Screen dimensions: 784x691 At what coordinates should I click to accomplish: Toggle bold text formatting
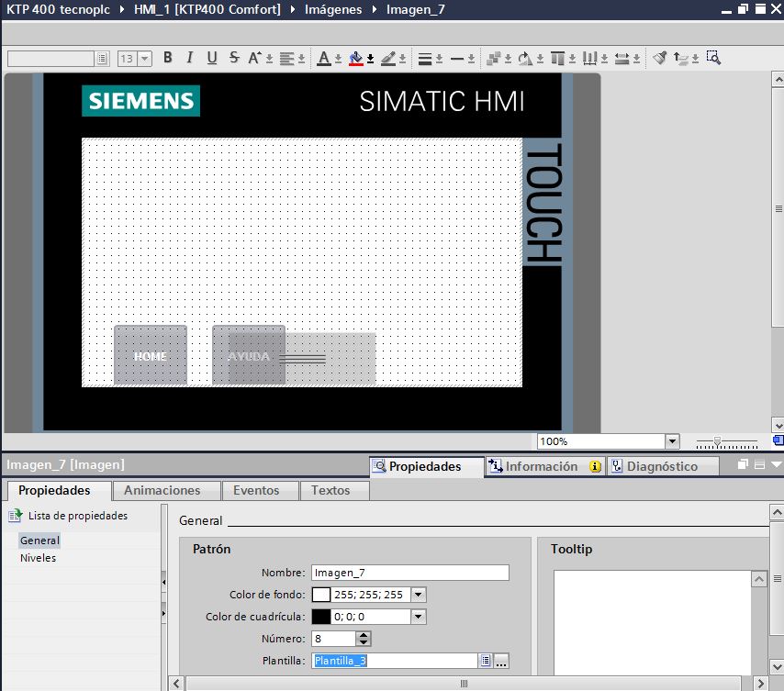tap(168, 58)
